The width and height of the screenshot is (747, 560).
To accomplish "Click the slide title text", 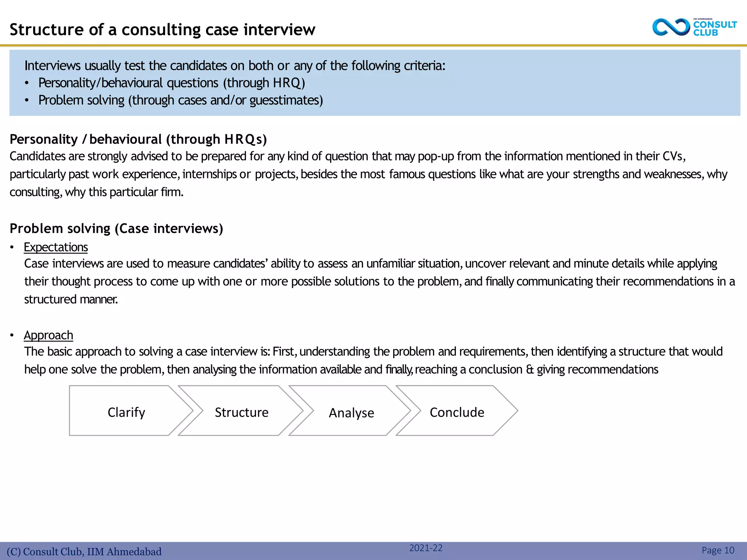I will click(x=162, y=30).
